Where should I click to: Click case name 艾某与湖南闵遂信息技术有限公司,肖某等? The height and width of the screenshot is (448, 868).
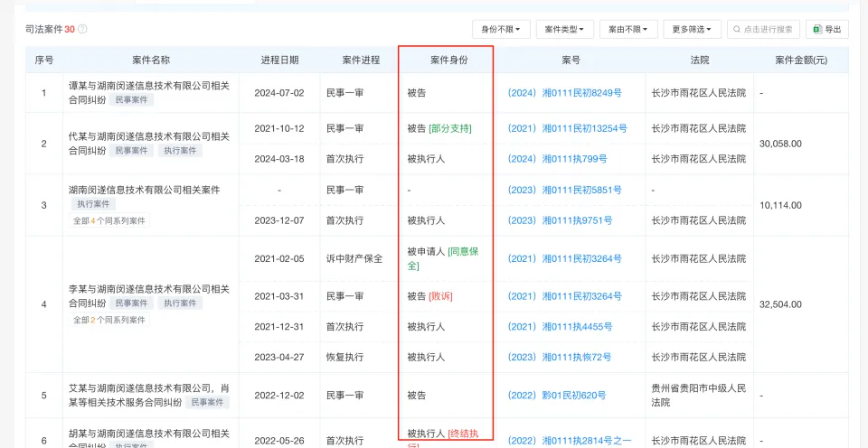pyautogui.click(x=148, y=395)
